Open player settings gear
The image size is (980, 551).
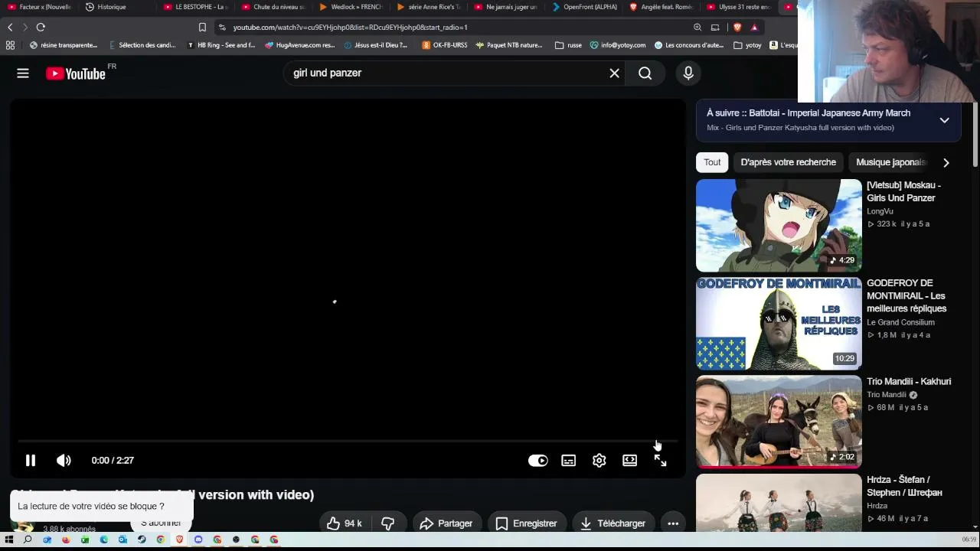599,460
